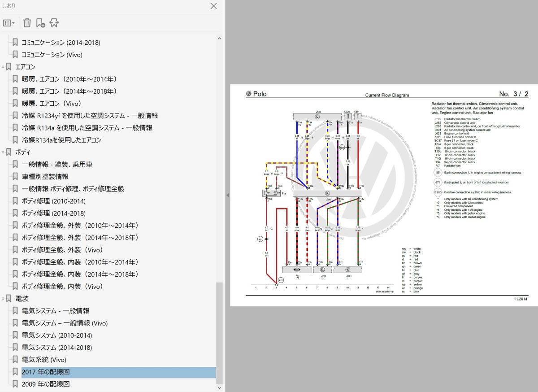Image resolution: width=538 pixels, height=392 pixels.
Task: Open bookmark 電気システム (2014-2018)
Action: pos(57,348)
